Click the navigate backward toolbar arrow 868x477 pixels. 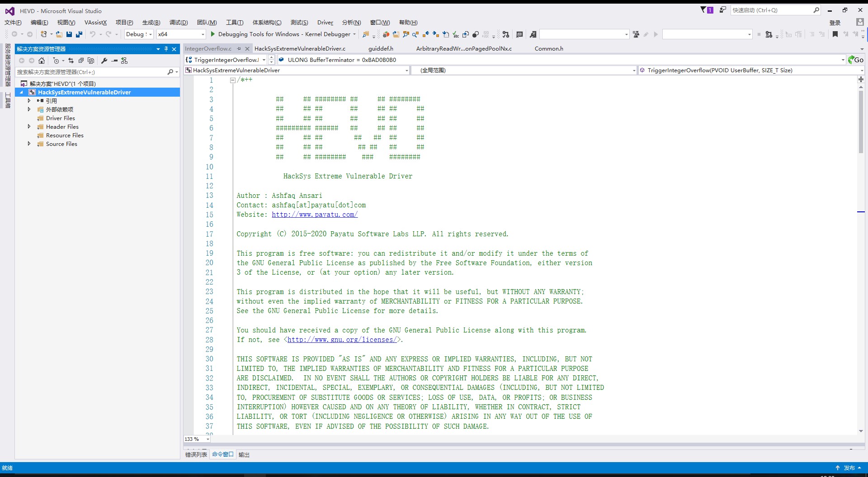tap(14, 34)
